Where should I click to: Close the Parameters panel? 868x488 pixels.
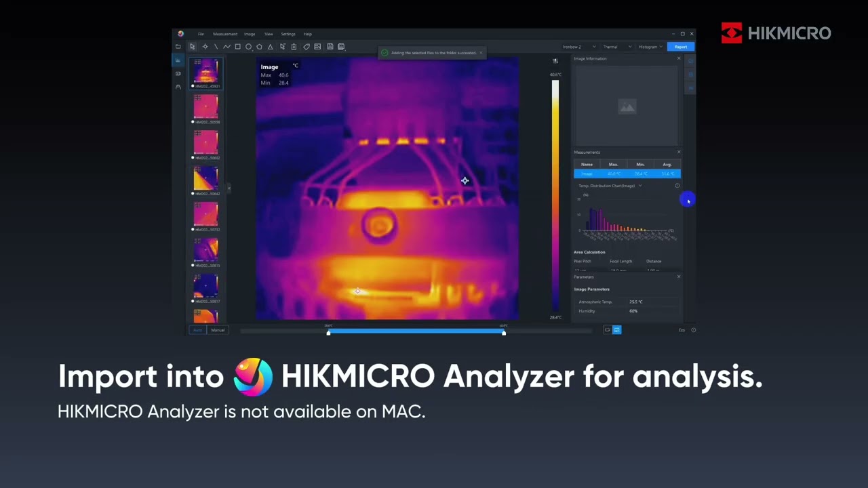click(678, 277)
